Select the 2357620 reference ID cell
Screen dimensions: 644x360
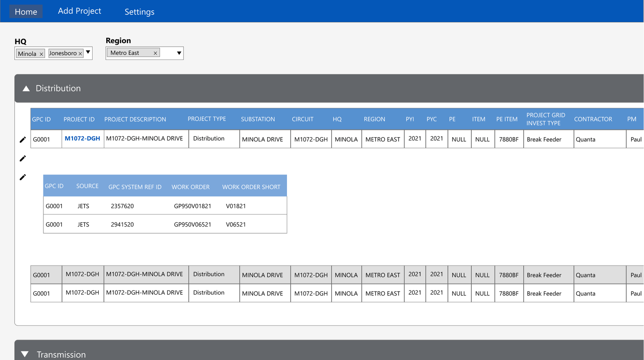[122, 206]
